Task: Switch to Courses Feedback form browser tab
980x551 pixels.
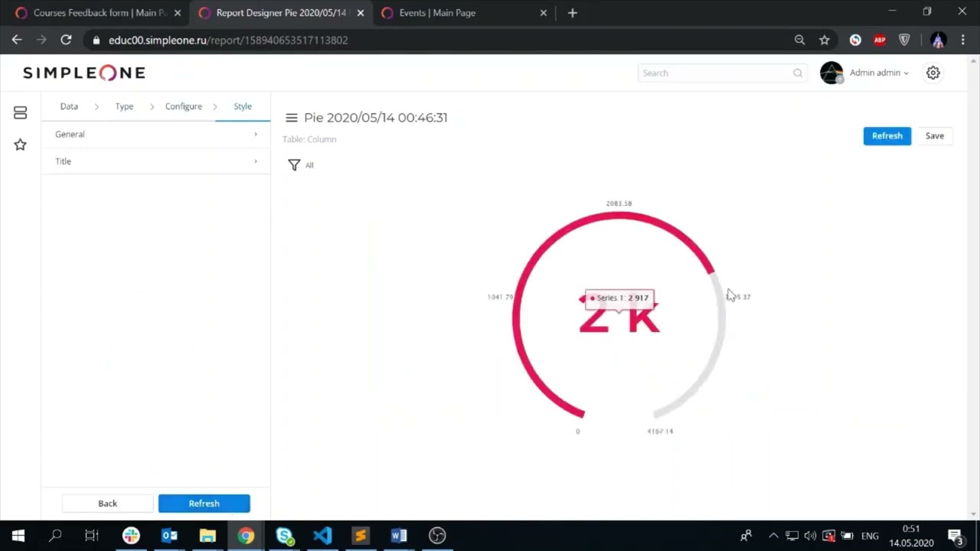Action: click(98, 13)
